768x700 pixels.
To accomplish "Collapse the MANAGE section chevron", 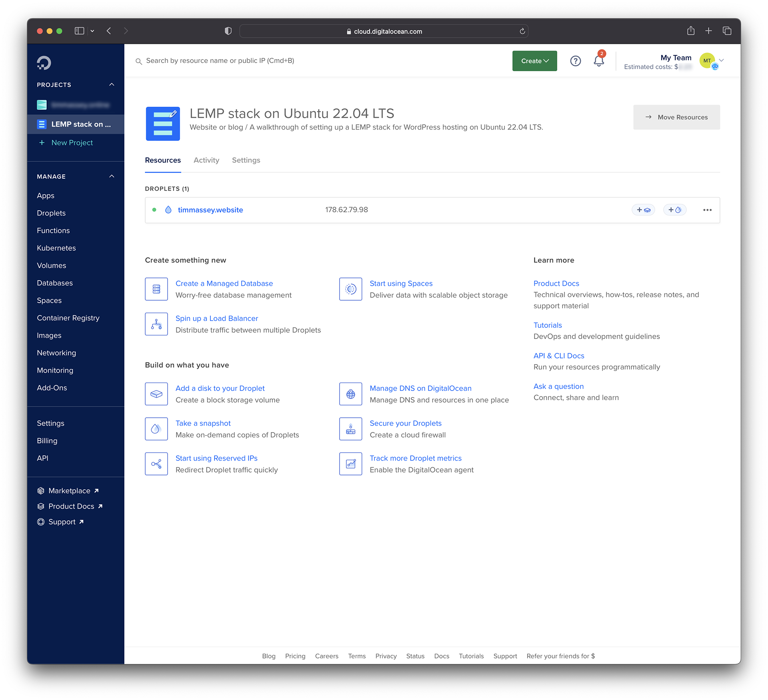I will [x=112, y=176].
